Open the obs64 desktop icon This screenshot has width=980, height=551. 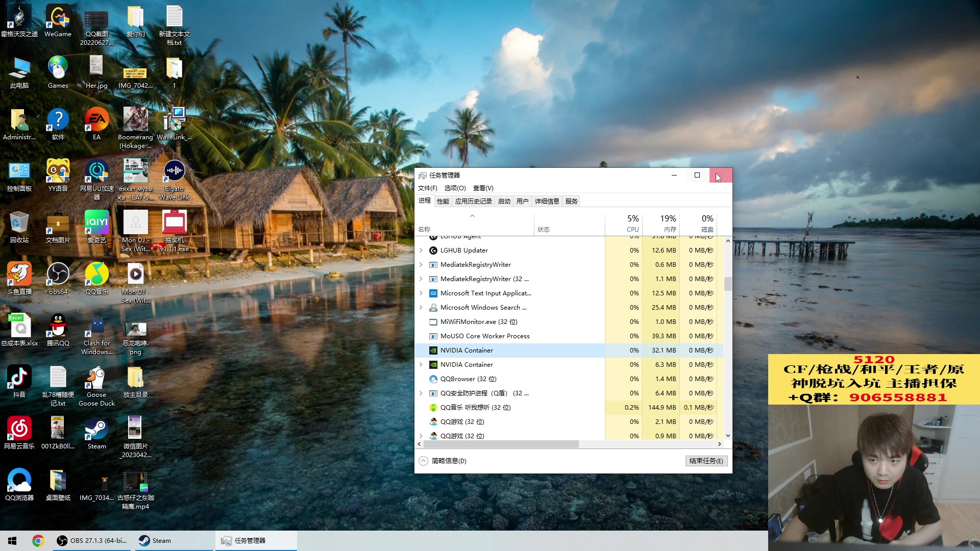tap(58, 279)
